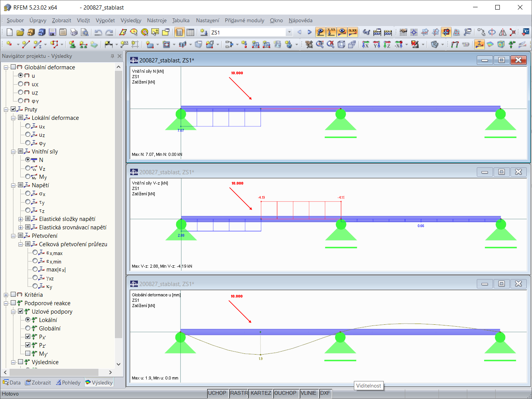This screenshot has height=399, width=532.
Task: Toggle the Uzlové podpory checkbox
Action: coord(21,311)
